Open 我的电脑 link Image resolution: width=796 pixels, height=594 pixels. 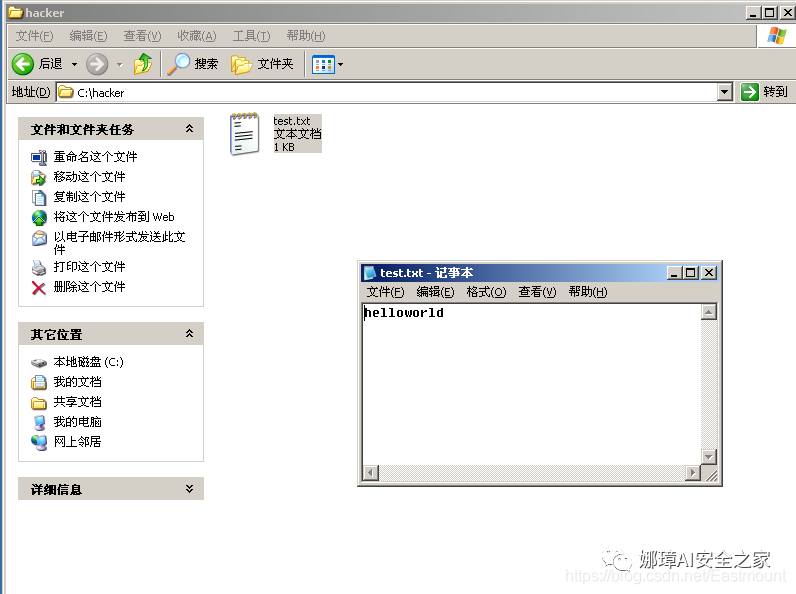click(77, 422)
